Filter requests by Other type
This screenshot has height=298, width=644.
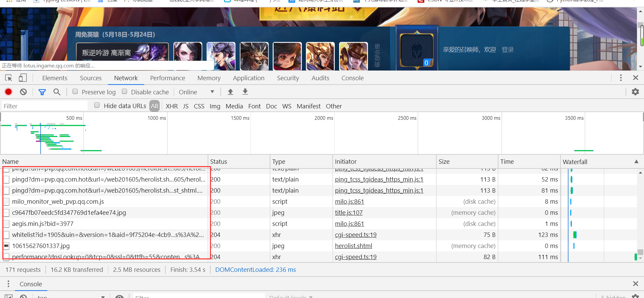(334, 106)
